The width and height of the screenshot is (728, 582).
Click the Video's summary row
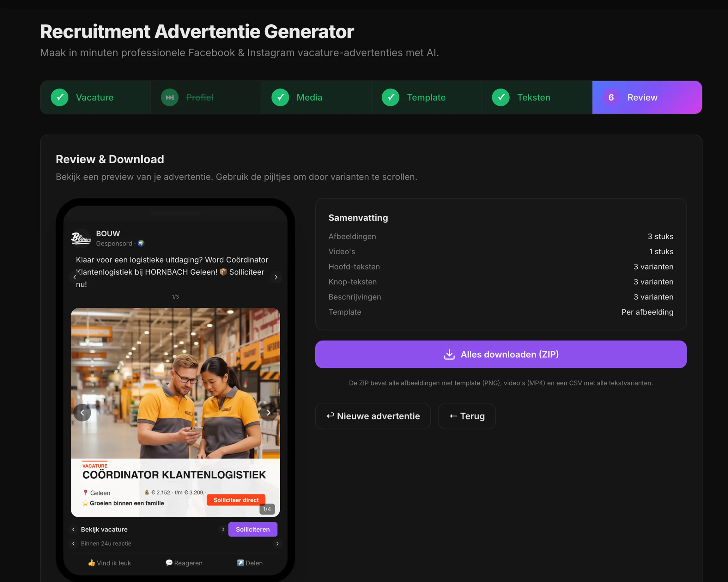(501, 252)
